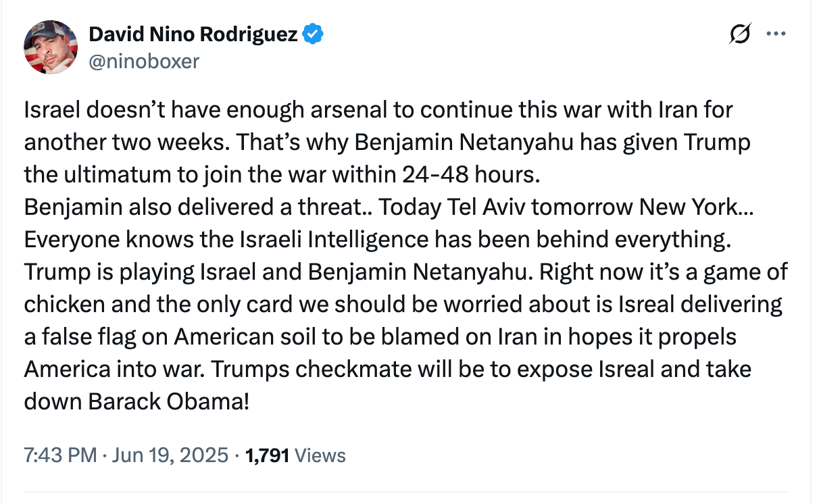This screenshot has height=504, width=819.
Task: Click the Views label beside the count
Action: pyautogui.click(x=321, y=455)
